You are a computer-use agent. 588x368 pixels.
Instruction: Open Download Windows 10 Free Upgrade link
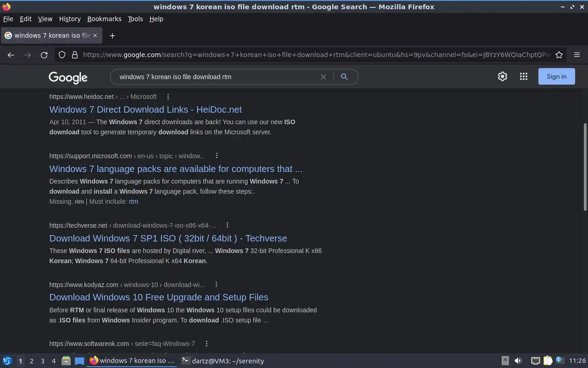tap(159, 297)
